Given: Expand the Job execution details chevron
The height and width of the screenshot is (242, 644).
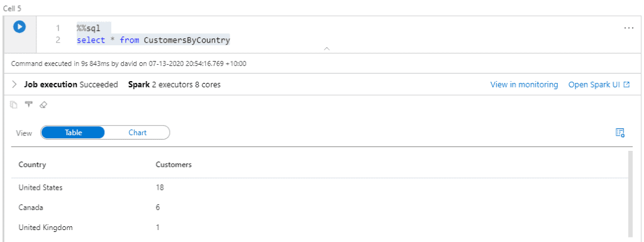Looking at the screenshot, I should pyautogui.click(x=14, y=84).
